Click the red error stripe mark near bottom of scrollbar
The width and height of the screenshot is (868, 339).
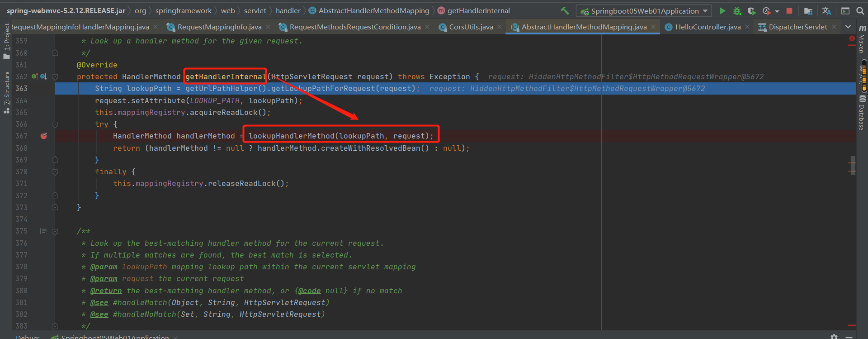click(x=852, y=325)
